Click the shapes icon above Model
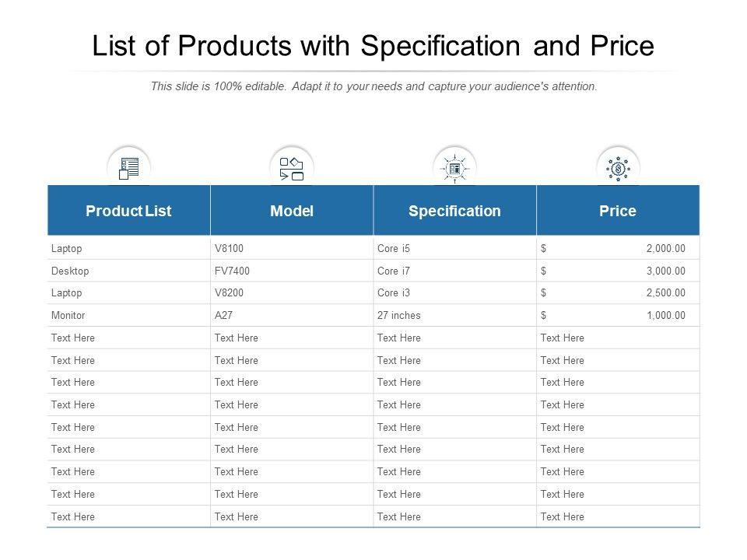The width and height of the screenshot is (747, 560). coord(292,168)
